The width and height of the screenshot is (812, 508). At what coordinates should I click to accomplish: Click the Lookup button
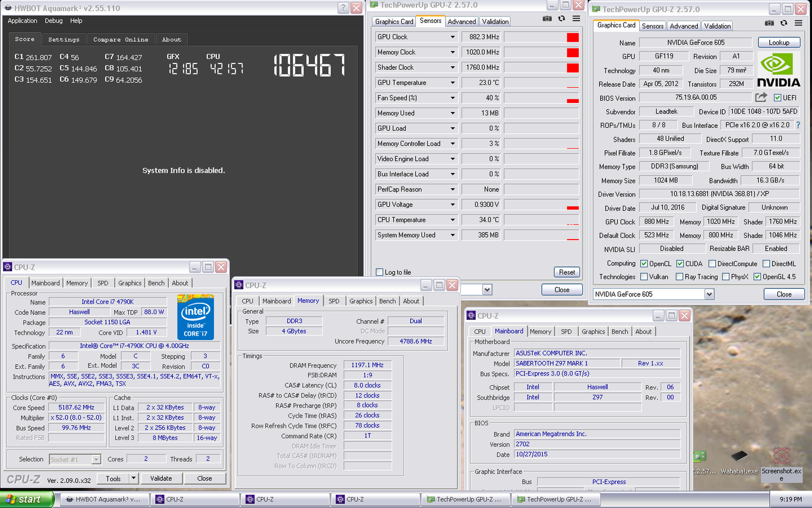tap(779, 42)
